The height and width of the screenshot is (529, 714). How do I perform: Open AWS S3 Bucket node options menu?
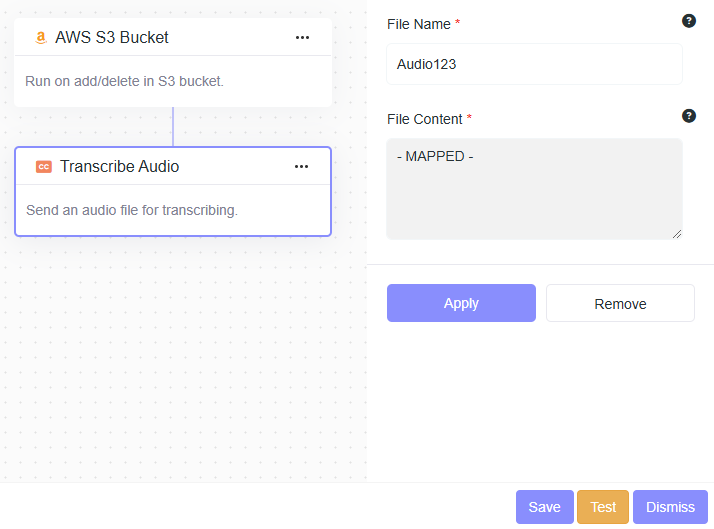302,38
